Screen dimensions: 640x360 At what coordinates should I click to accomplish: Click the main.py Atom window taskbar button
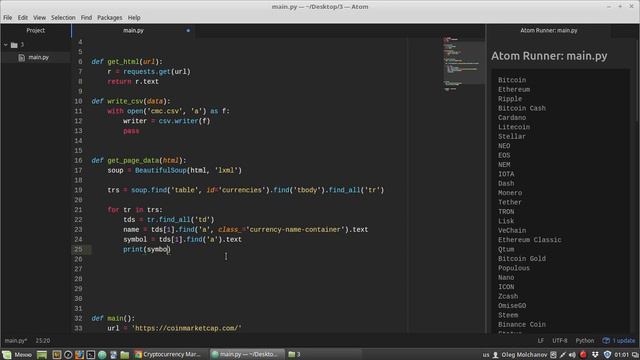[247, 354]
